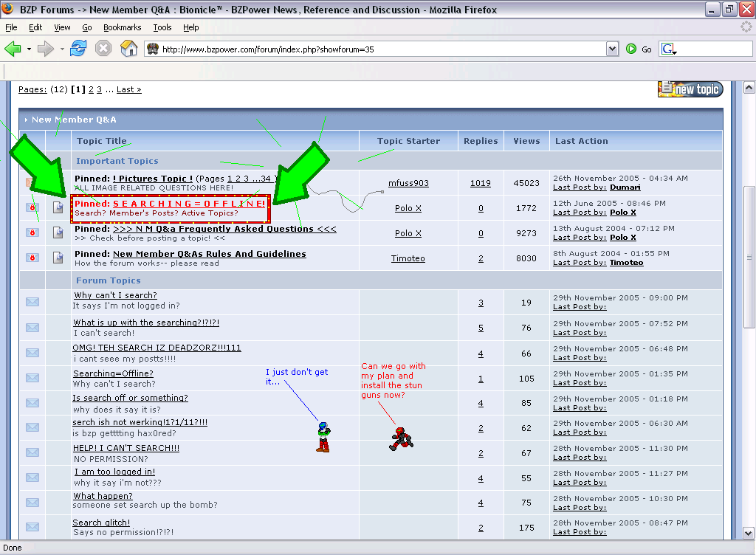Click the document icon beside Searching=Offline pinned topic

pyautogui.click(x=58, y=208)
